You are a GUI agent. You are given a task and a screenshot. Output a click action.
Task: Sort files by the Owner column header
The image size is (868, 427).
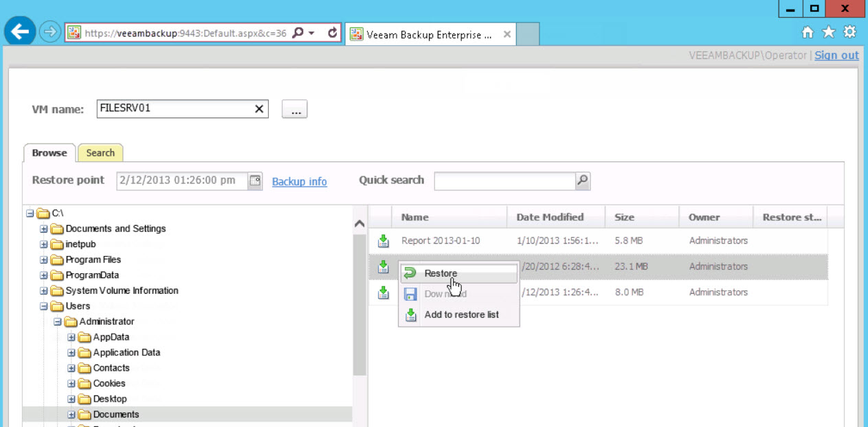pyautogui.click(x=716, y=217)
